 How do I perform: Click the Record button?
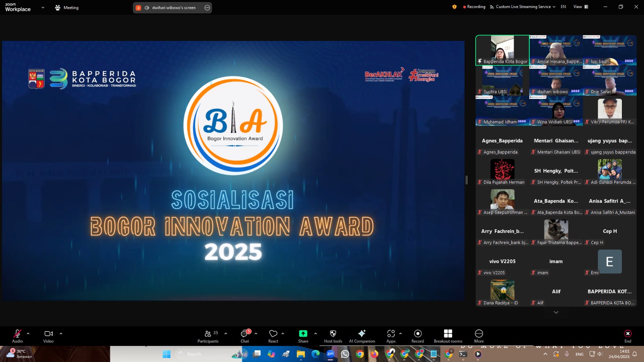[x=418, y=336]
